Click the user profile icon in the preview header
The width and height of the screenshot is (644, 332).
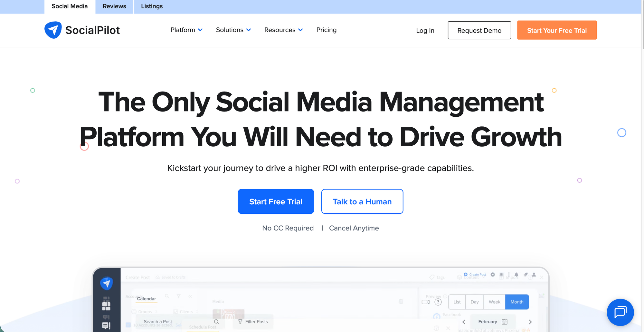[534, 275]
